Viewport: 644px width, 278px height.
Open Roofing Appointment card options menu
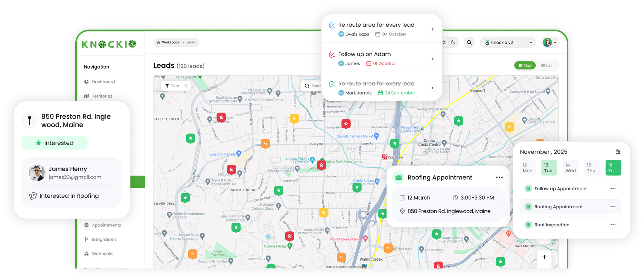pos(499,177)
